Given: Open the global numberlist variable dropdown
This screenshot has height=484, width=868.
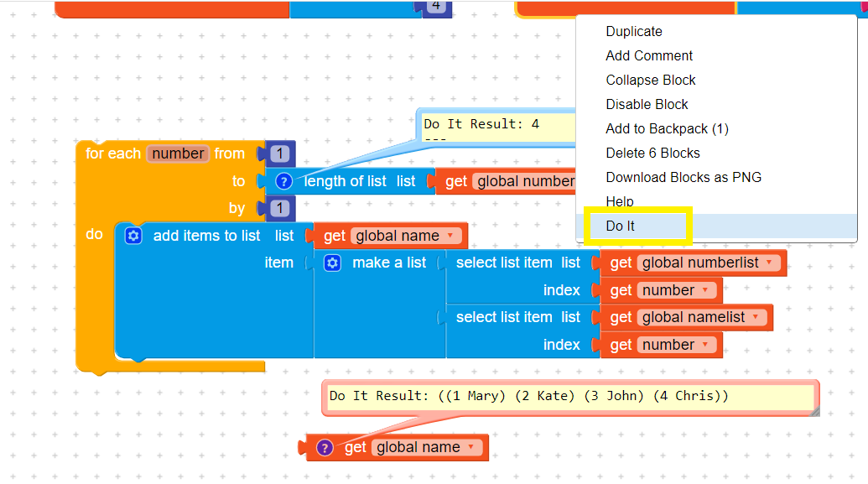Looking at the screenshot, I should click(x=769, y=263).
